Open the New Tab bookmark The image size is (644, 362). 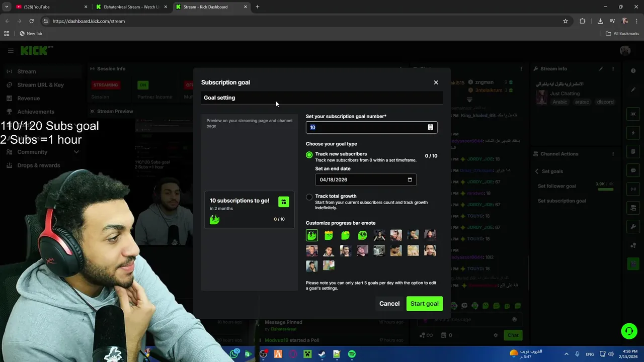pos(31,34)
